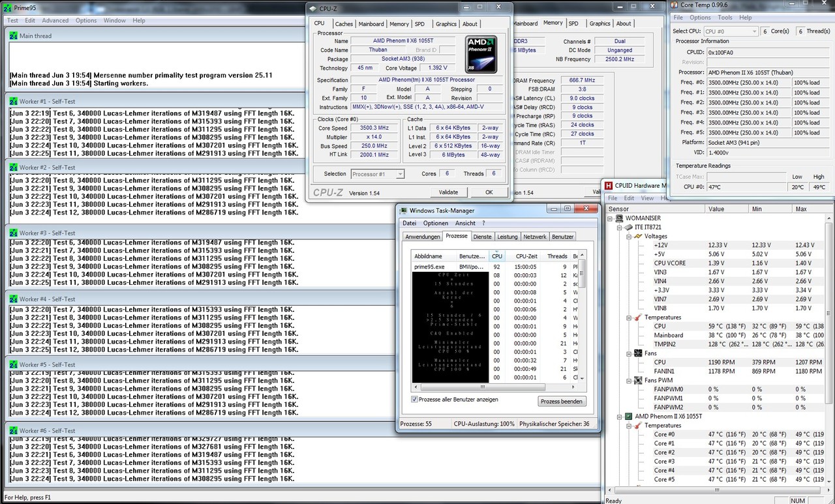The width and height of the screenshot is (835, 504).
Task: Open the Tools menu in Core Temp
Action: (725, 18)
